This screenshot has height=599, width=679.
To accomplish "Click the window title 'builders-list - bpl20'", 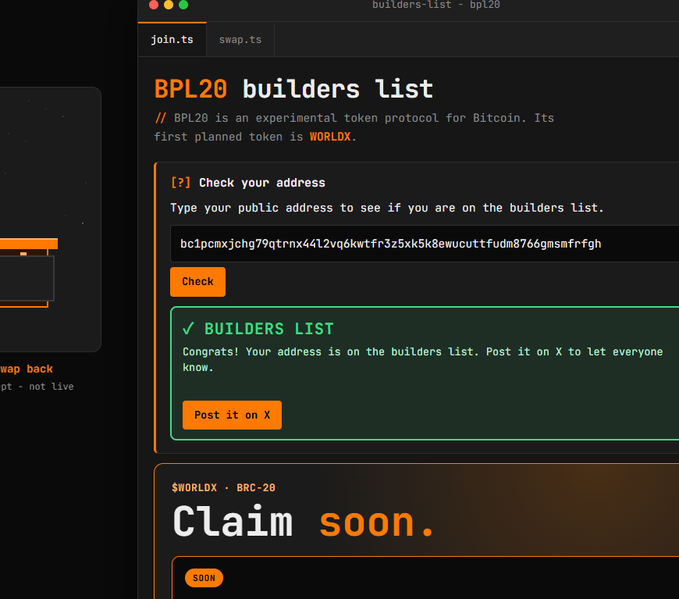I will (436, 5).
